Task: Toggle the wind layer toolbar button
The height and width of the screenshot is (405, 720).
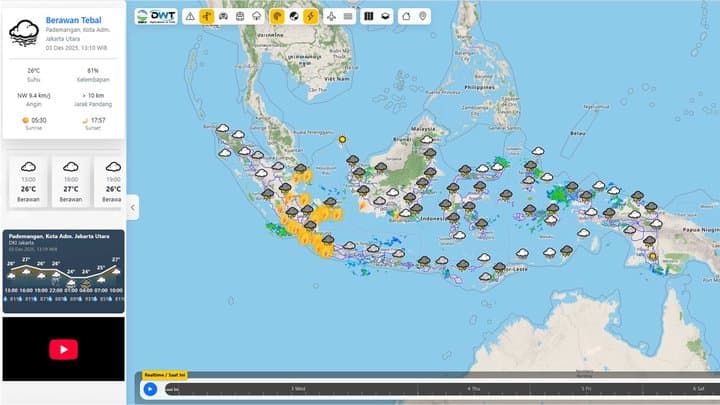Action: click(207, 17)
